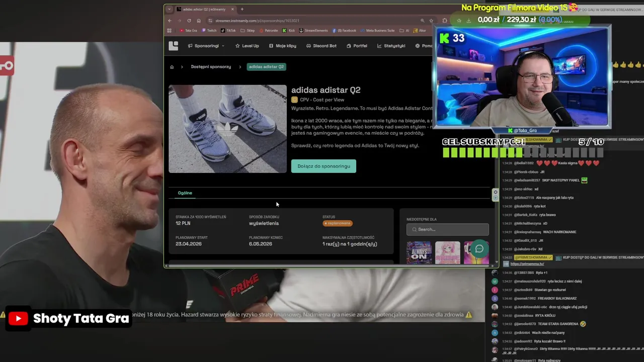Close the small side widget with X
The width and height of the screenshot is (644, 362).
pos(496,192)
